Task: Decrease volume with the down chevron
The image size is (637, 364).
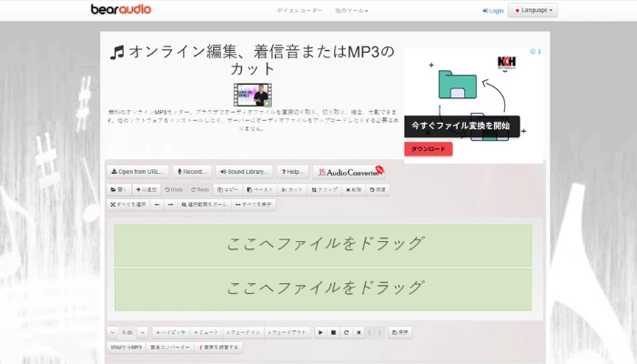Action: [x=113, y=332]
